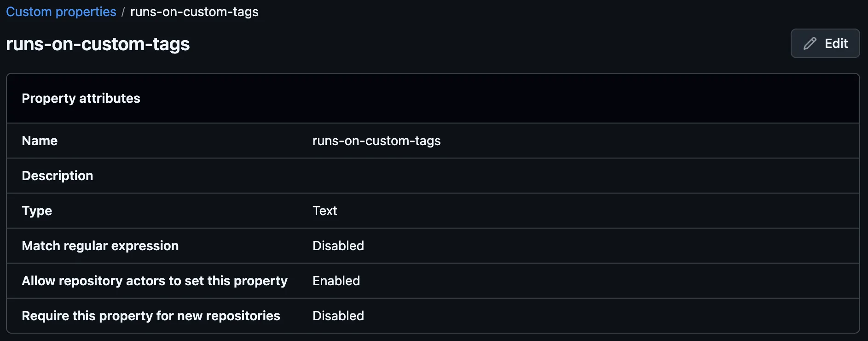Click the Match regular expression row

point(100,246)
